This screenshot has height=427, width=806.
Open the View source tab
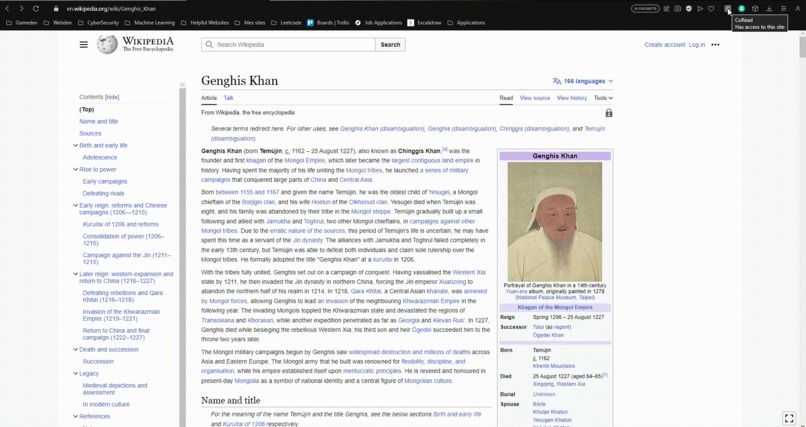(535, 98)
